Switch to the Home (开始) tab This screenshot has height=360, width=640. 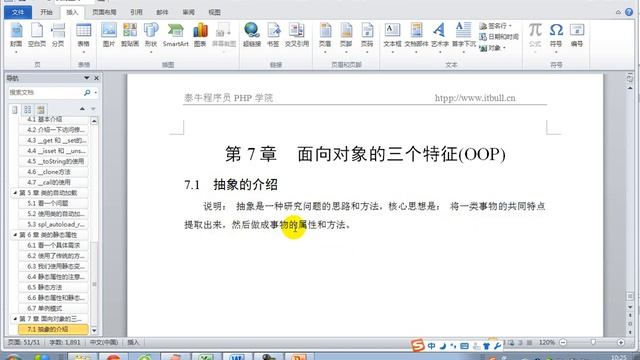coord(46,12)
